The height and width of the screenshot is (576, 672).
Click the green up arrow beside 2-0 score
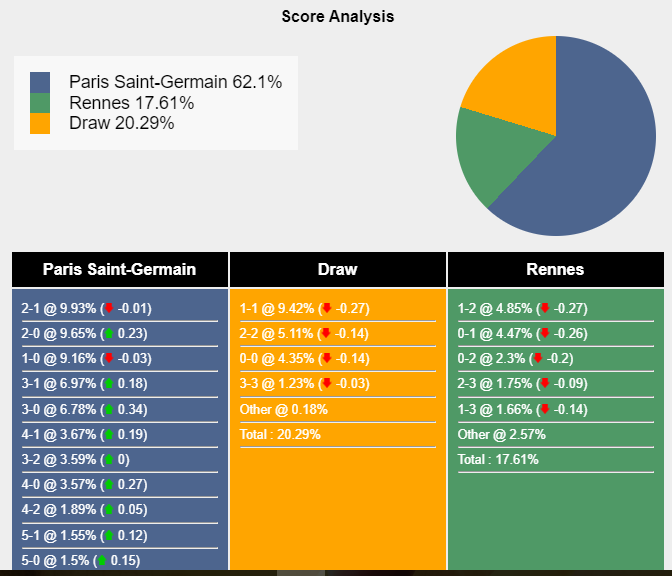point(107,334)
